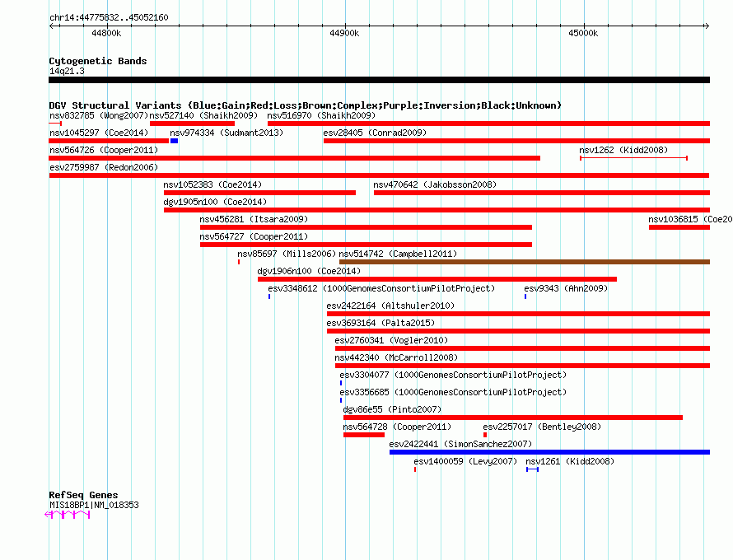The height and width of the screenshot is (560, 733).
Task: Click the esv3304077 variant label
Action: point(453,375)
